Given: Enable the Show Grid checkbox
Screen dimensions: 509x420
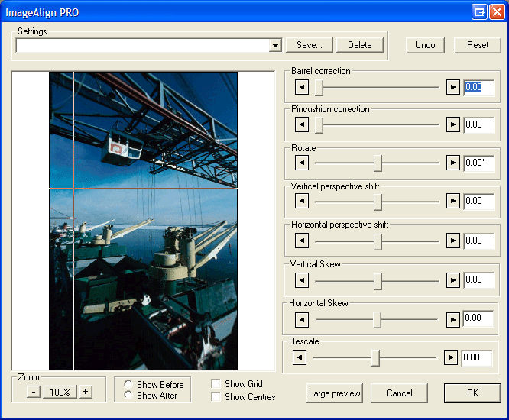Looking at the screenshot, I should click(x=216, y=384).
